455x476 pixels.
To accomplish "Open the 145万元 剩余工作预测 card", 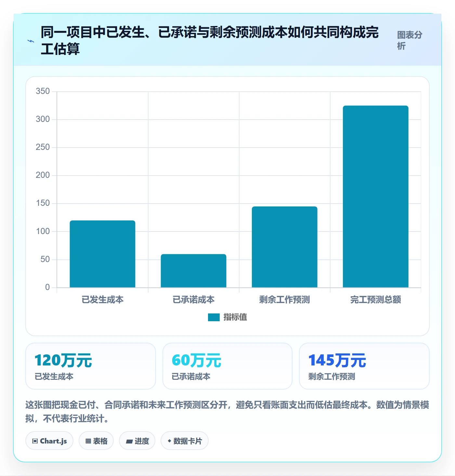I will tap(364, 366).
